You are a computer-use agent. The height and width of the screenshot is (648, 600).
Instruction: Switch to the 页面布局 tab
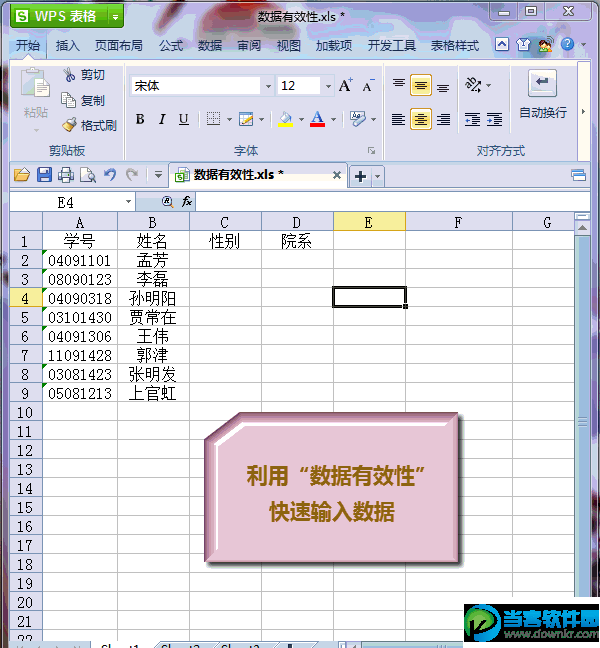[119, 45]
